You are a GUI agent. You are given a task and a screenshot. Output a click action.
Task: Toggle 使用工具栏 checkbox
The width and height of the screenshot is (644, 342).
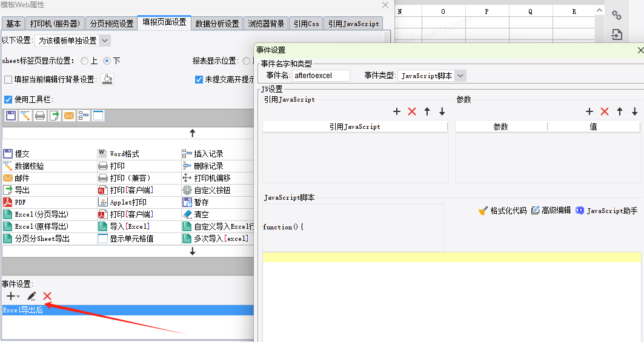click(x=8, y=99)
